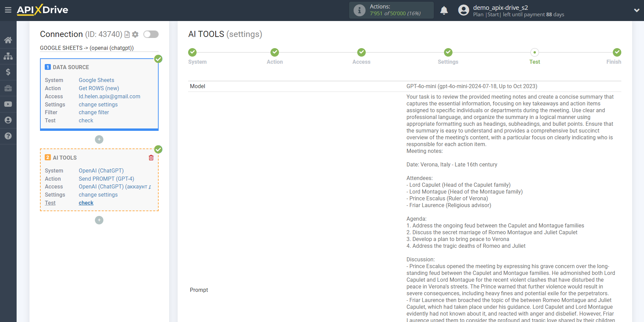
Task: Toggle the connection on/off switch
Action: coord(151,34)
